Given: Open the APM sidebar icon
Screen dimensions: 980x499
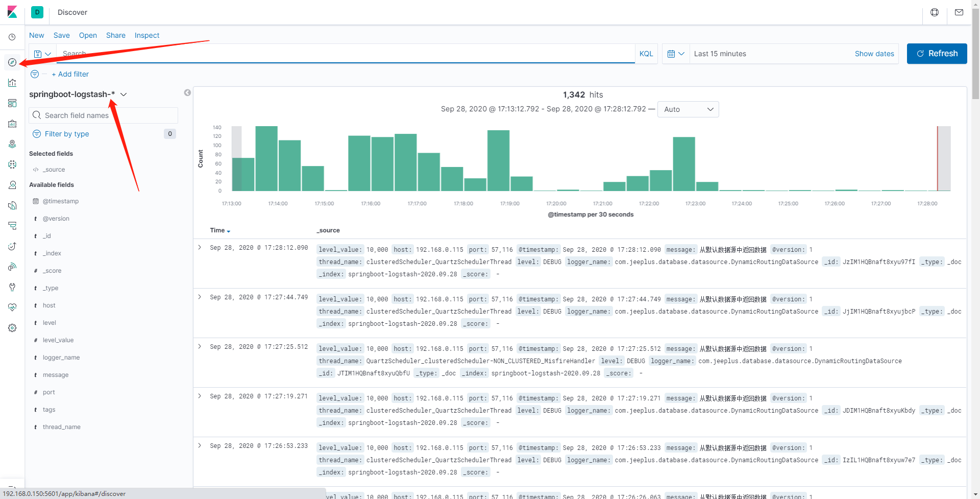Looking at the screenshot, I should pyautogui.click(x=12, y=226).
